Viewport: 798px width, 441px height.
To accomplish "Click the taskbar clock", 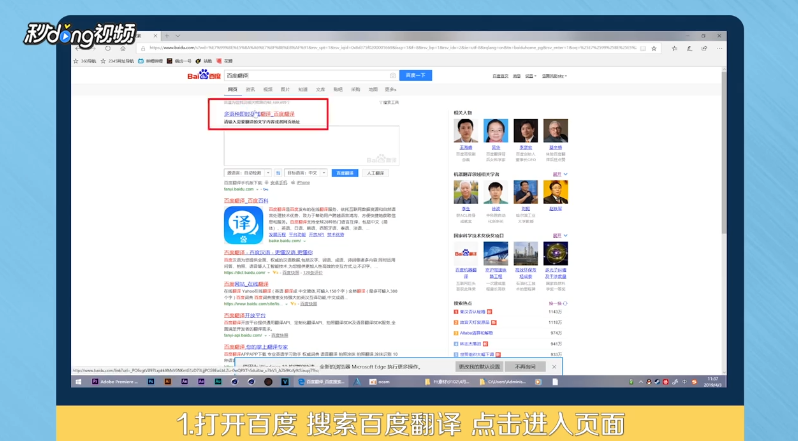I will tap(712, 381).
